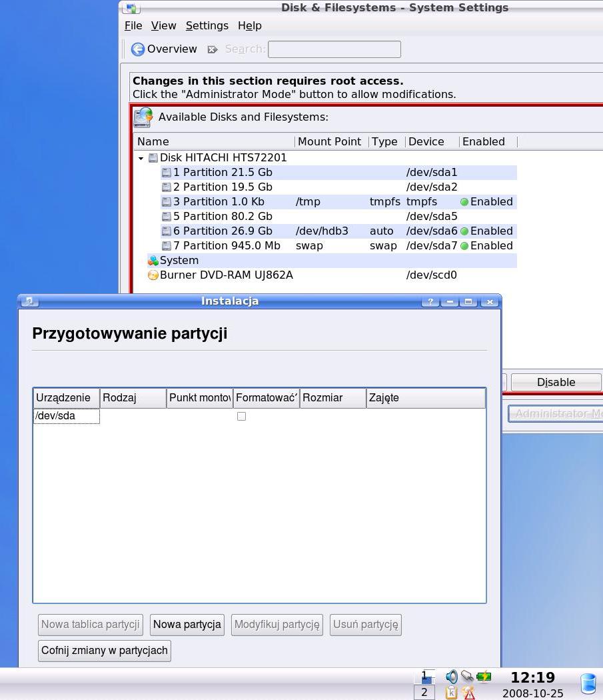Screen dimensions: 603x700
Task: Open the Settings menu
Action: (x=207, y=25)
